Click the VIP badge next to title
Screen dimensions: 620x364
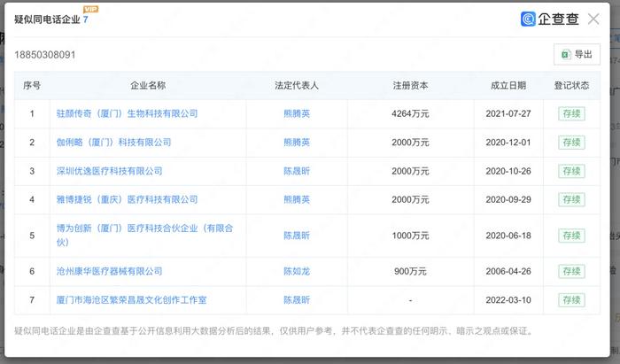coord(90,9)
